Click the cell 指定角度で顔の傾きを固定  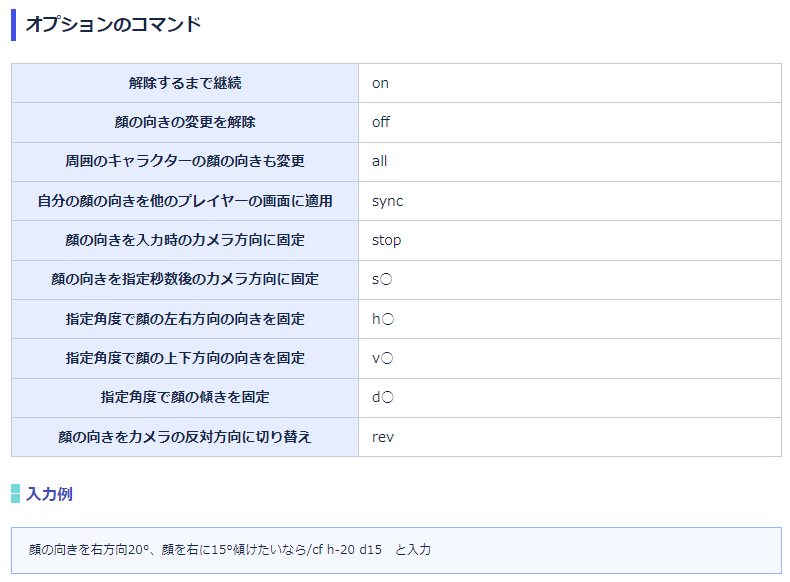point(185,398)
